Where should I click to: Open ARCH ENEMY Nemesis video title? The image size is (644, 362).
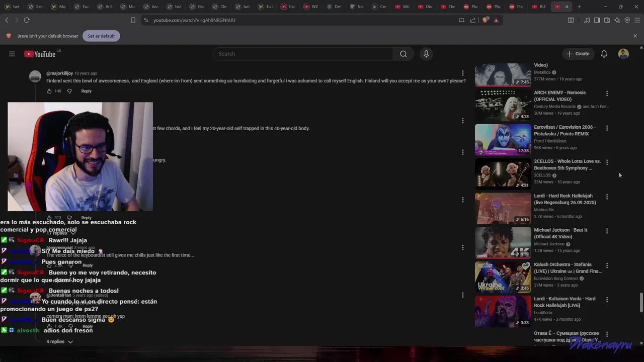point(559,96)
